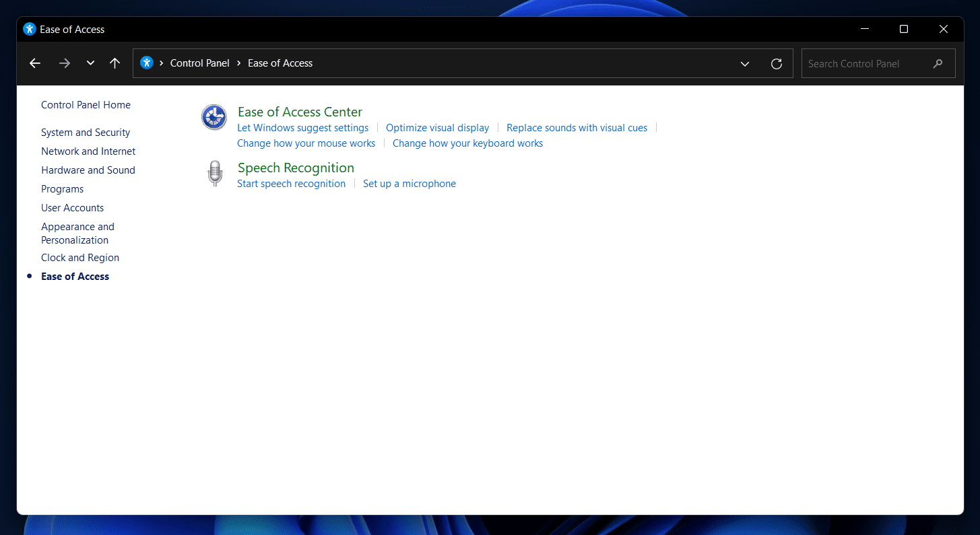Click the search magnifier icon
Image resolution: width=980 pixels, height=535 pixels.
pos(938,64)
